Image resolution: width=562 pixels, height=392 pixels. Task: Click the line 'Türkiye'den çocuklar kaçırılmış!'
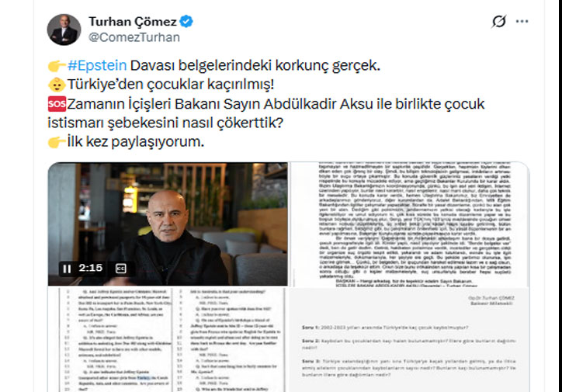(171, 85)
